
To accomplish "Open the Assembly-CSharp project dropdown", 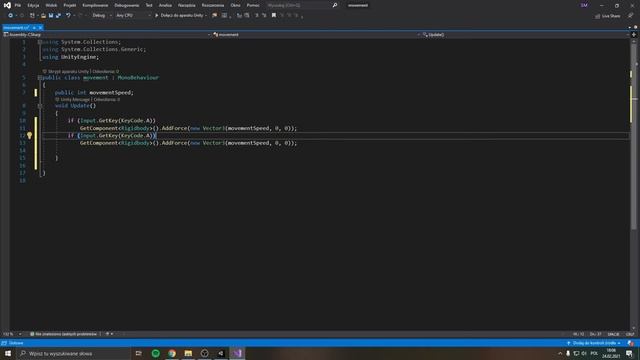I will pyautogui.click(x=107, y=35).
